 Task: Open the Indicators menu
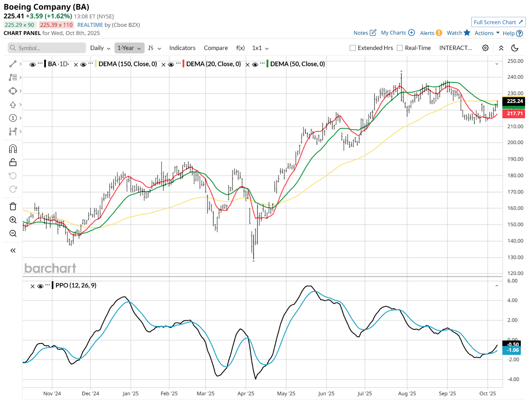click(182, 48)
